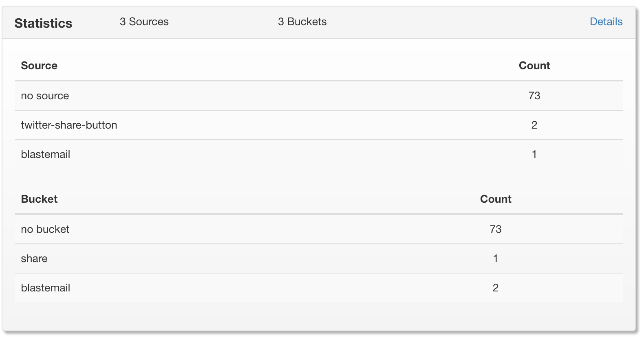644x337 pixels.
Task: Select the share bucket row
Action: pos(319,258)
